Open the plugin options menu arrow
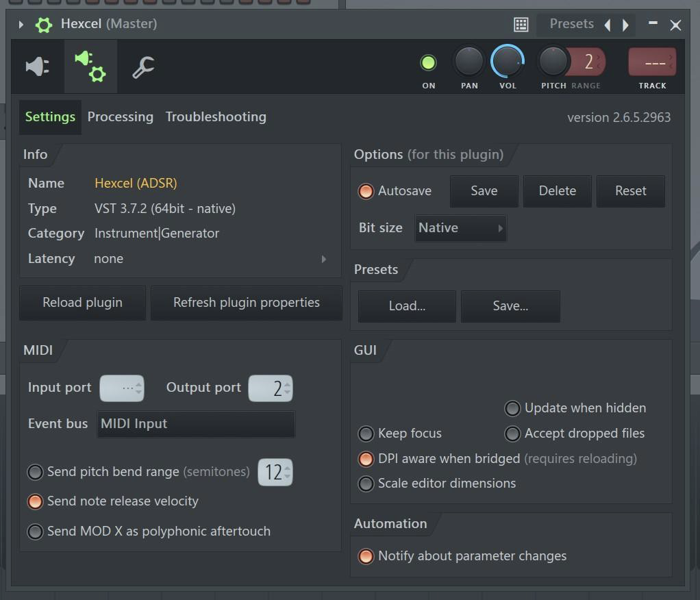 click(21, 24)
